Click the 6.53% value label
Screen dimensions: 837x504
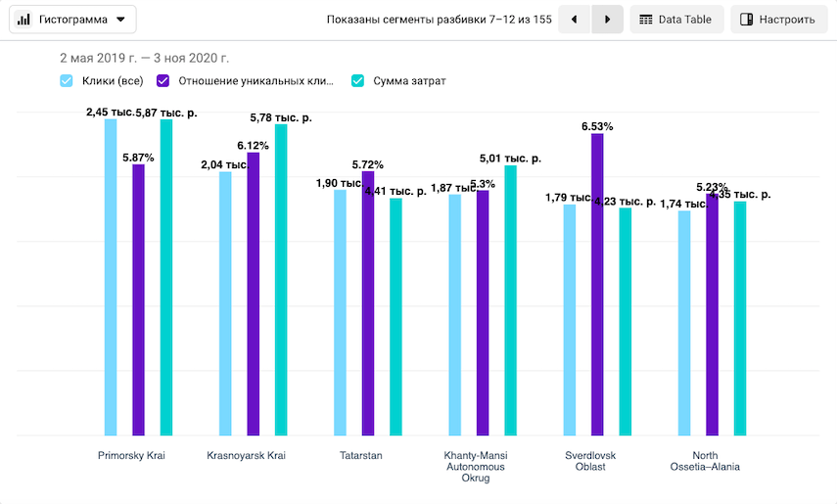[597, 126]
